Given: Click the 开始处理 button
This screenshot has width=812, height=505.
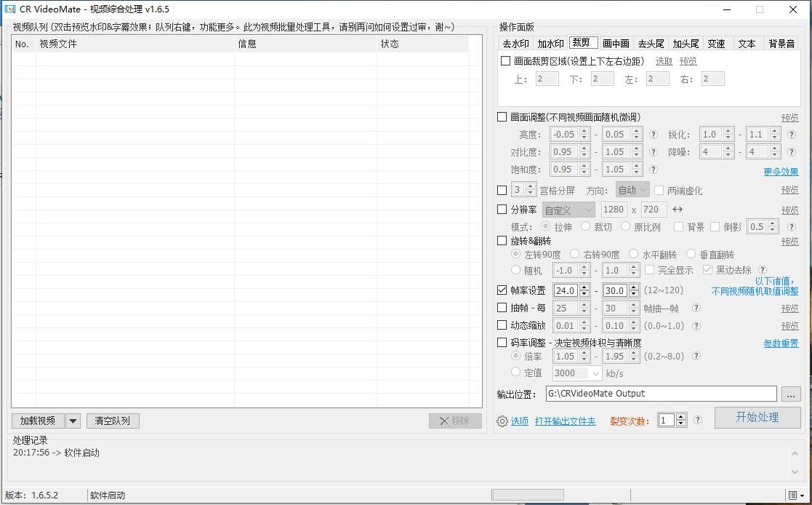Looking at the screenshot, I should pos(757,417).
